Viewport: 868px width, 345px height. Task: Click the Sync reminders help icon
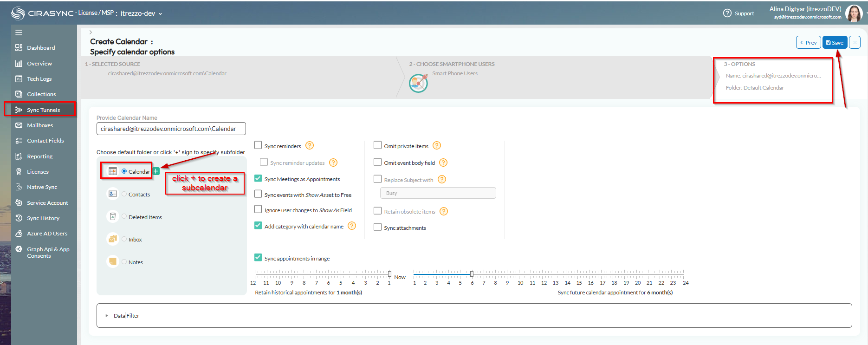[310, 145]
